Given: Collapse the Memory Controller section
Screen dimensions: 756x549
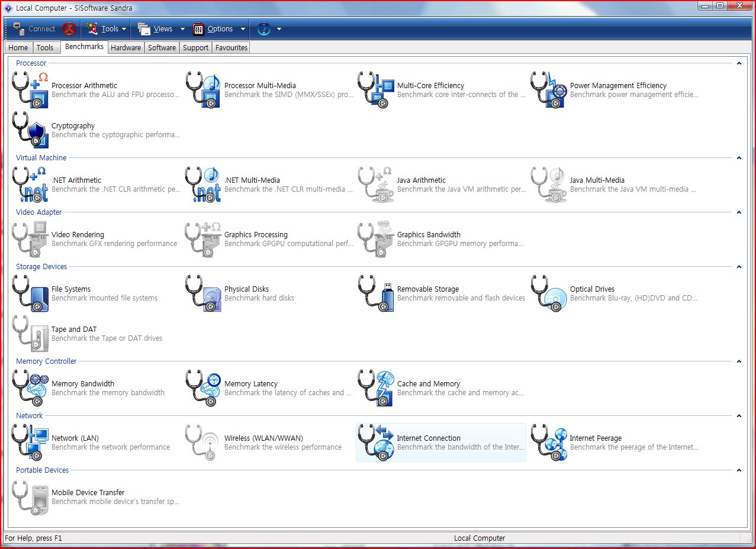Looking at the screenshot, I should (739, 361).
